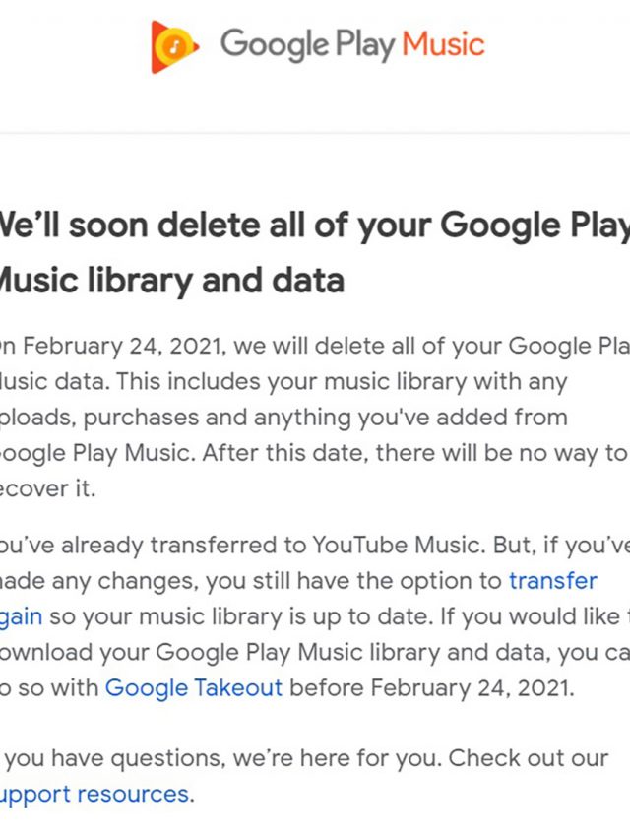Click the "before February 24, 2021" deadline text

(x=439, y=686)
